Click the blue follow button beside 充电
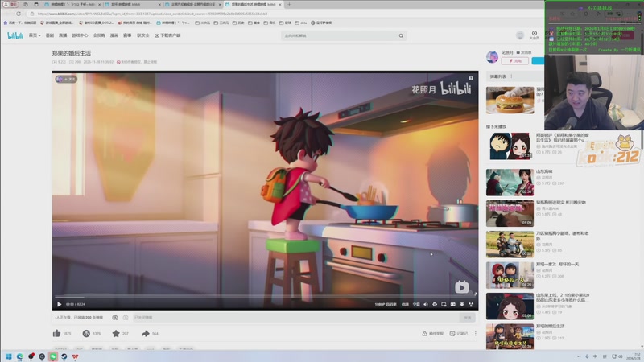The width and height of the screenshot is (644, 362). (x=538, y=61)
